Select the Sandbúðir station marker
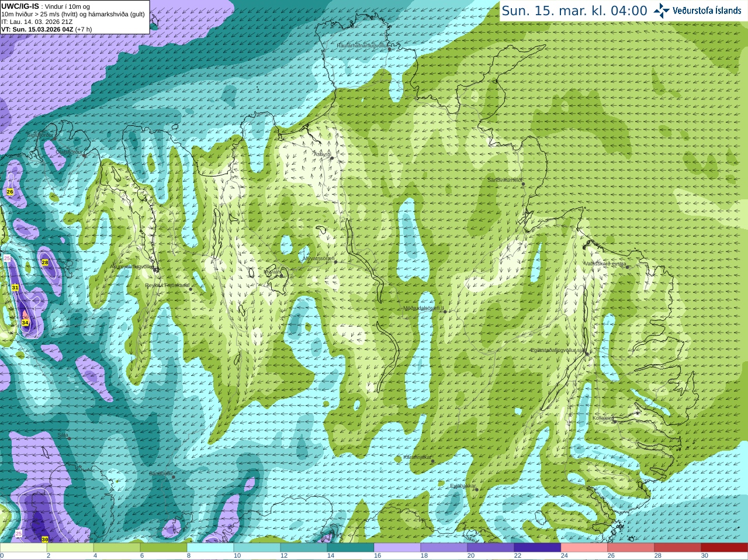Screen dimensions: 748x560 pos(174,477)
